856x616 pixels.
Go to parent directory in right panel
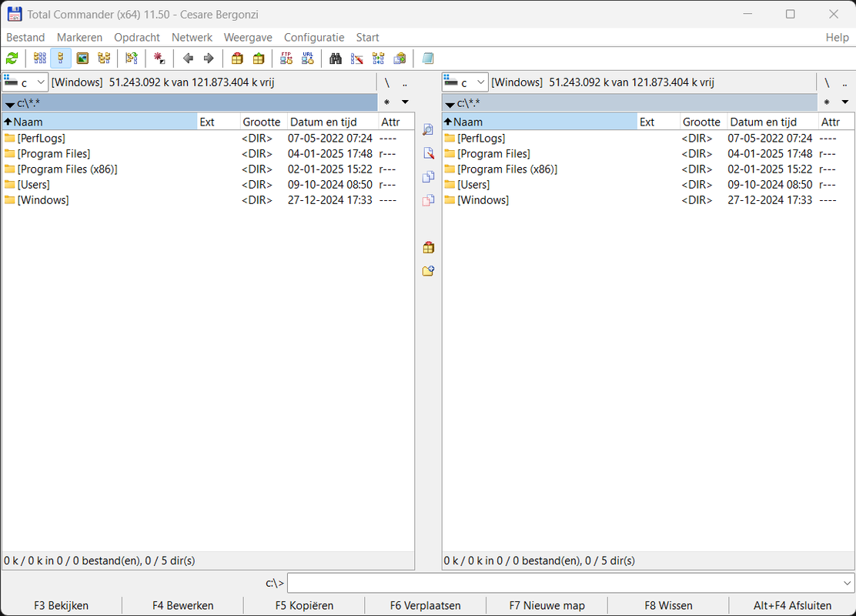tap(844, 83)
